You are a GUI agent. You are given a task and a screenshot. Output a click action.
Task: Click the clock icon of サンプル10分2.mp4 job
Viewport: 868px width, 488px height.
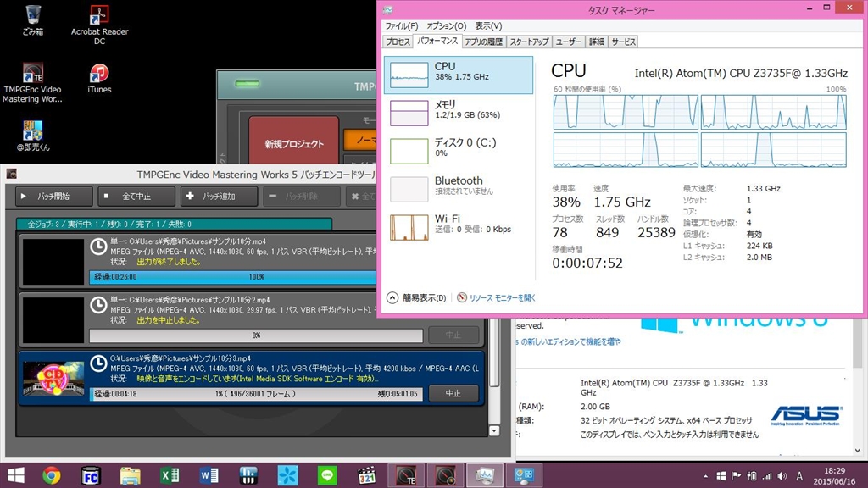pos(98,305)
